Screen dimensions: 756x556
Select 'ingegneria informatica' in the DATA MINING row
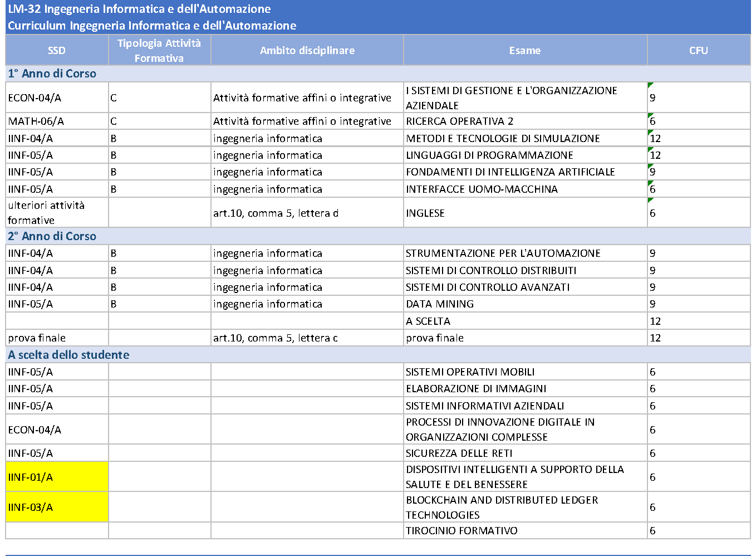tap(307, 304)
